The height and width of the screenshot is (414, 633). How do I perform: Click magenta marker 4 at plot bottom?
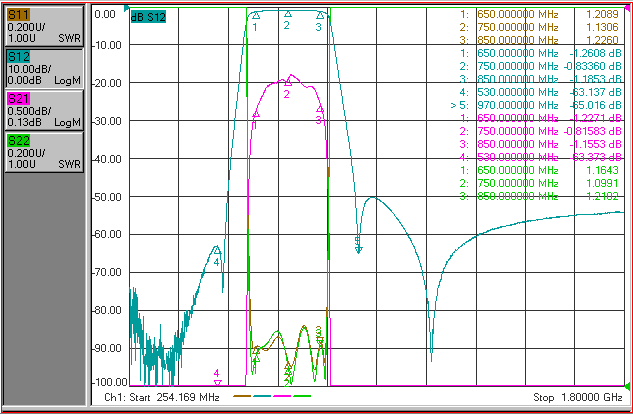coord(218,383)
